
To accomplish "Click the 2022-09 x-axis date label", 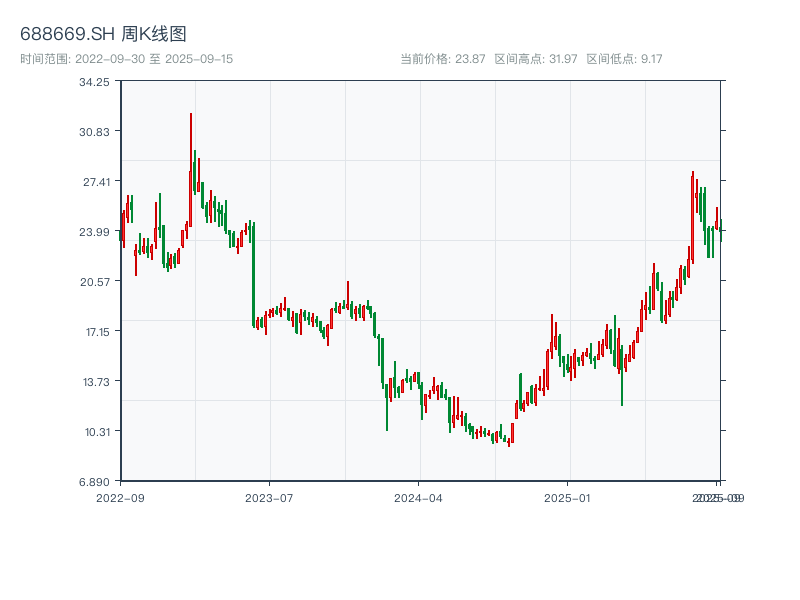I will point(120,497).
